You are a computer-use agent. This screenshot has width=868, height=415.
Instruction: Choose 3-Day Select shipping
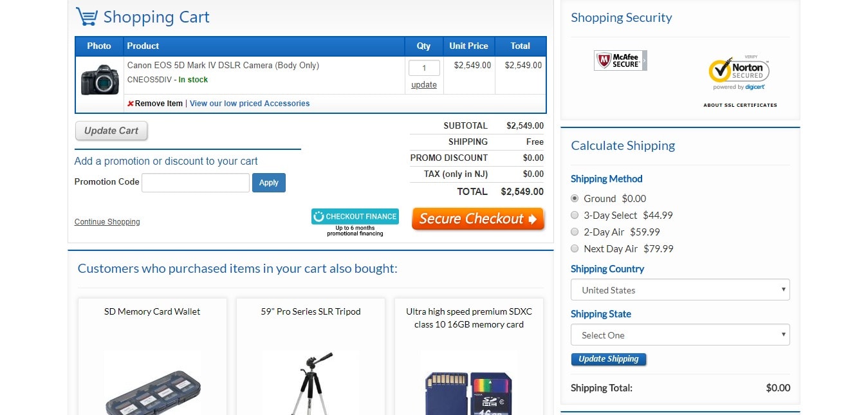click(x=575, y=216)
